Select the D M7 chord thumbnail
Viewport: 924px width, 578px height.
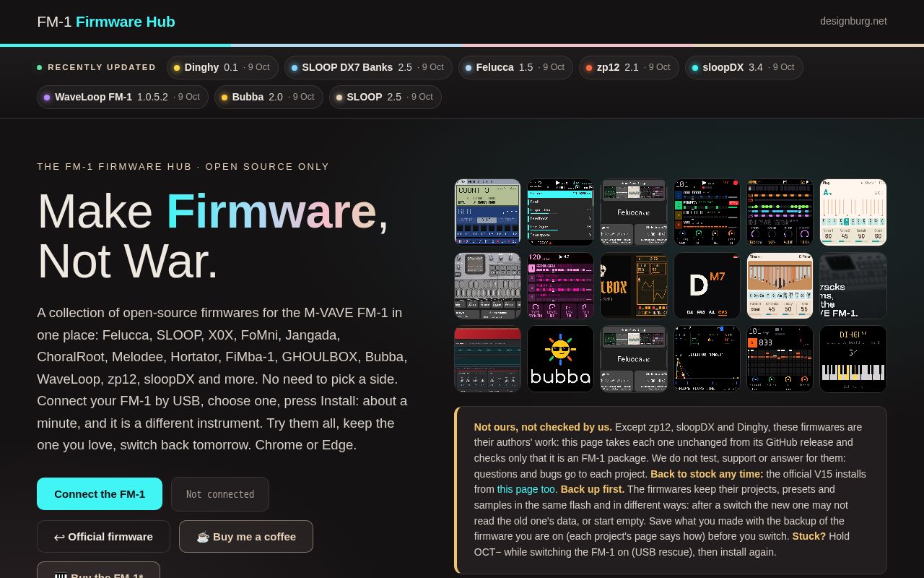(707, 285)
